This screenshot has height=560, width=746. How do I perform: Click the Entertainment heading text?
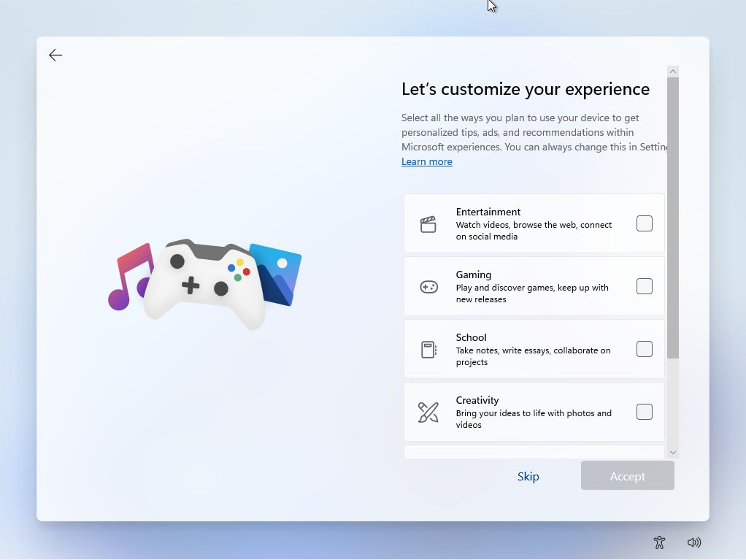point(488,212)
